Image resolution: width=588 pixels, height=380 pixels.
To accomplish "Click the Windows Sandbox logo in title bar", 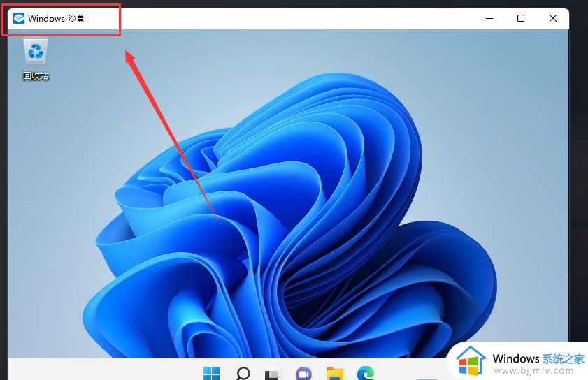I will point(19,18).
